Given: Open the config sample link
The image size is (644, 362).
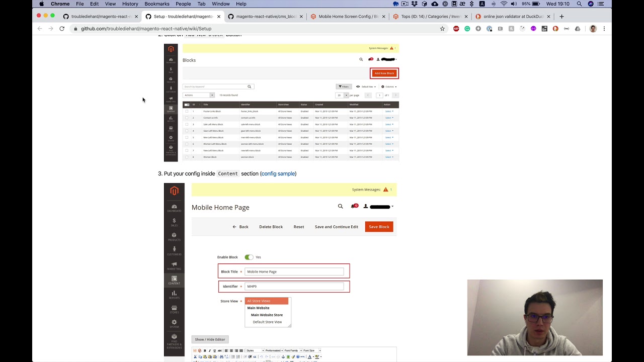Looking at the screenshot, I should (x=278, y=173).
